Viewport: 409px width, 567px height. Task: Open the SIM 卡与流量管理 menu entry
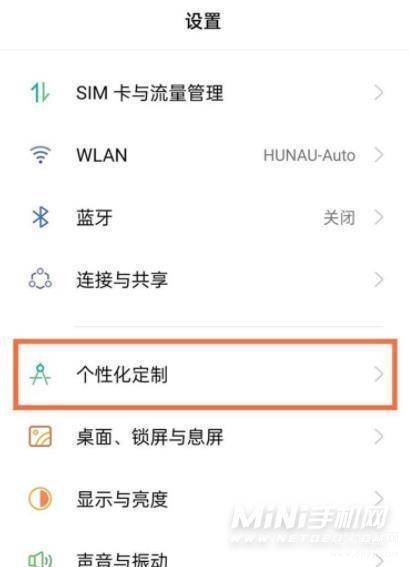pos(204,93)
